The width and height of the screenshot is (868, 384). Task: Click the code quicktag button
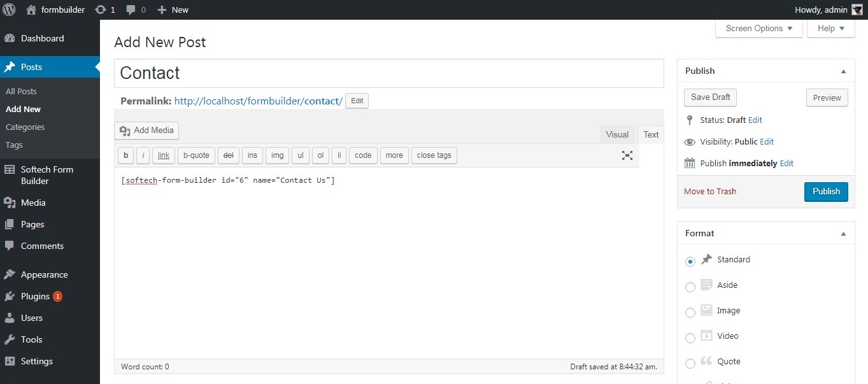tap(363, 155)
